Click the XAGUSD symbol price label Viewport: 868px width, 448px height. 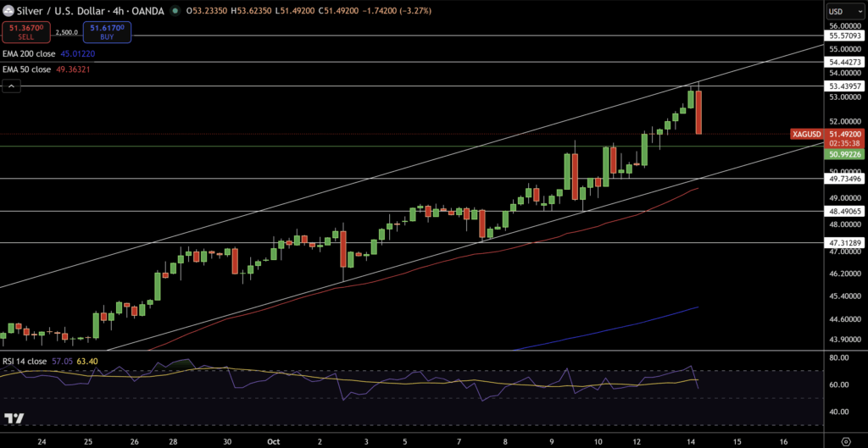coord(806,134)
